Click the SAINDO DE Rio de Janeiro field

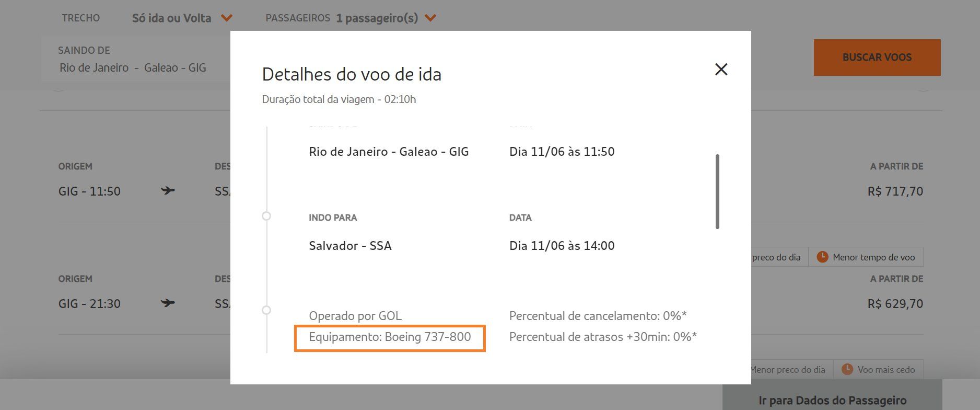click(x=133, y=67)
